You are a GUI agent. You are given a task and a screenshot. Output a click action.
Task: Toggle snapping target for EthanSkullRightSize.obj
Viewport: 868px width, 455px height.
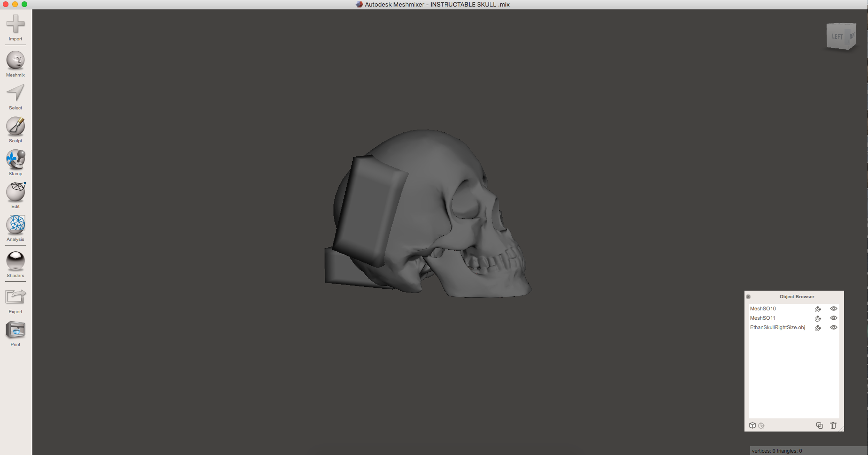tap(818, 328)
